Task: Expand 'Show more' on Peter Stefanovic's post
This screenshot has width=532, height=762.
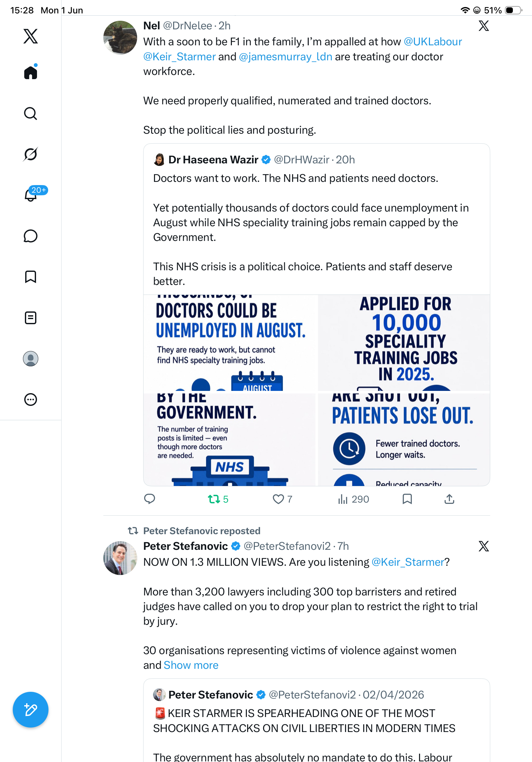Action: (191, 665)
